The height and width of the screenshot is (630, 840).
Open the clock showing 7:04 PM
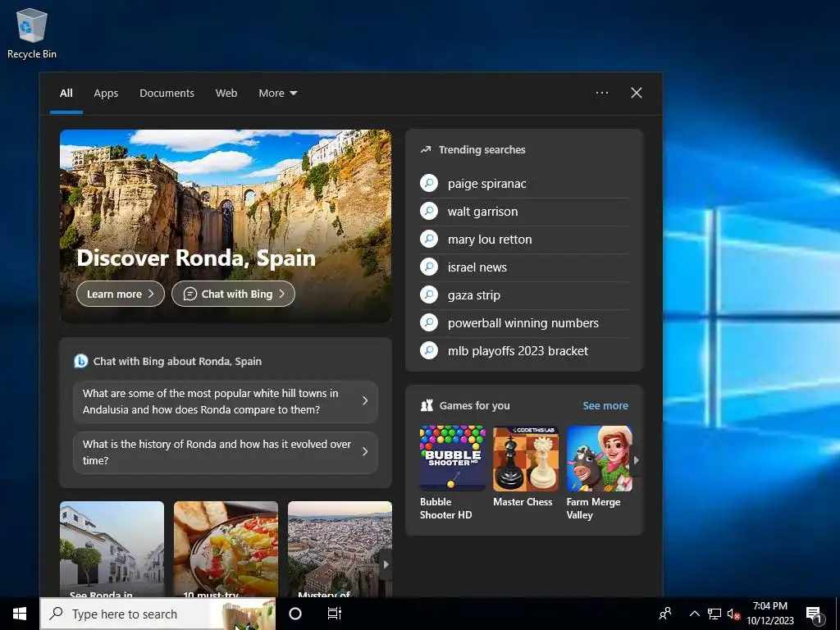point(769,614)
